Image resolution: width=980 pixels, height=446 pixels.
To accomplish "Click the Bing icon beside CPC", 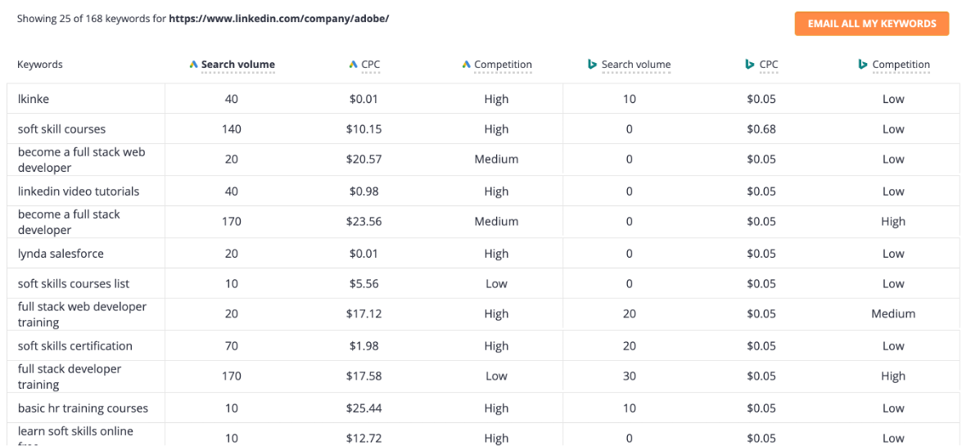I will point(749,65).
